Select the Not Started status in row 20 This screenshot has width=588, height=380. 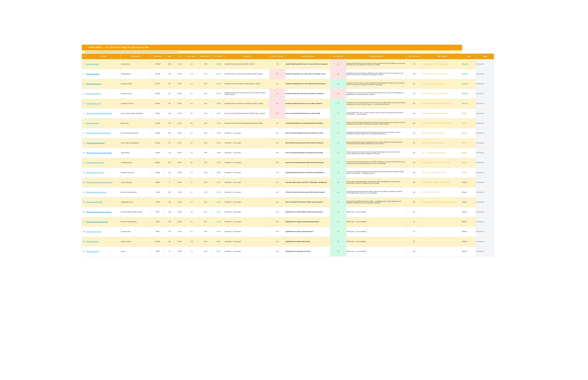(x=480, y=251)
